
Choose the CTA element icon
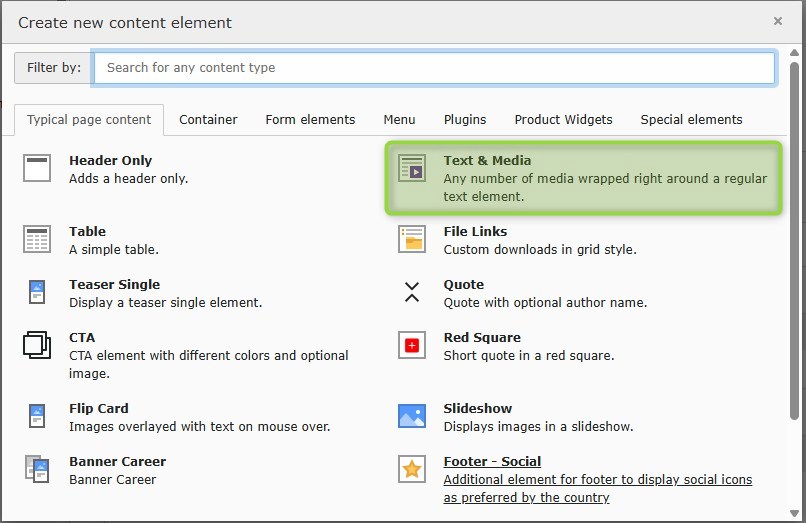click(x=37, y=346)
